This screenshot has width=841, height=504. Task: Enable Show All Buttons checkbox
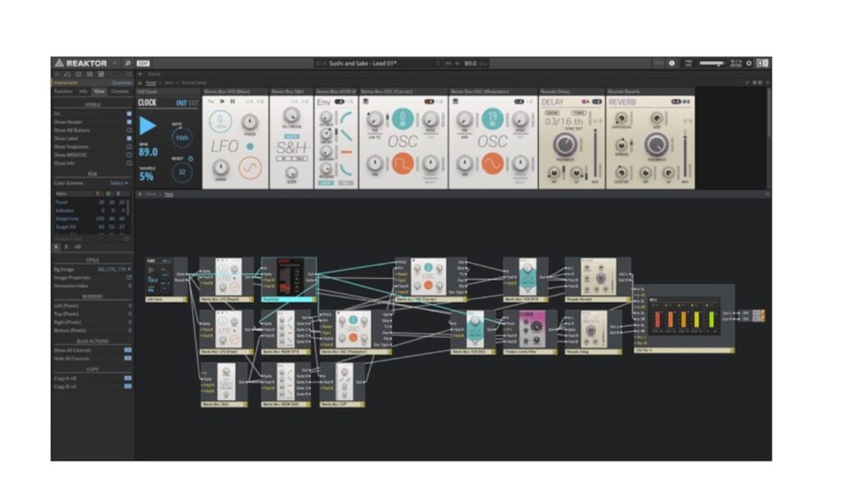[x=129, y=131]
